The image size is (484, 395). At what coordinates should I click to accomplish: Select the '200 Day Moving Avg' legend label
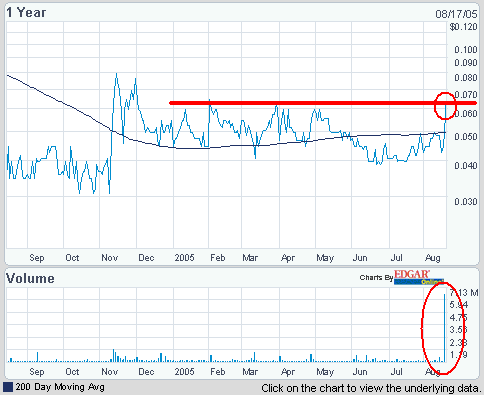coord(60,387)
